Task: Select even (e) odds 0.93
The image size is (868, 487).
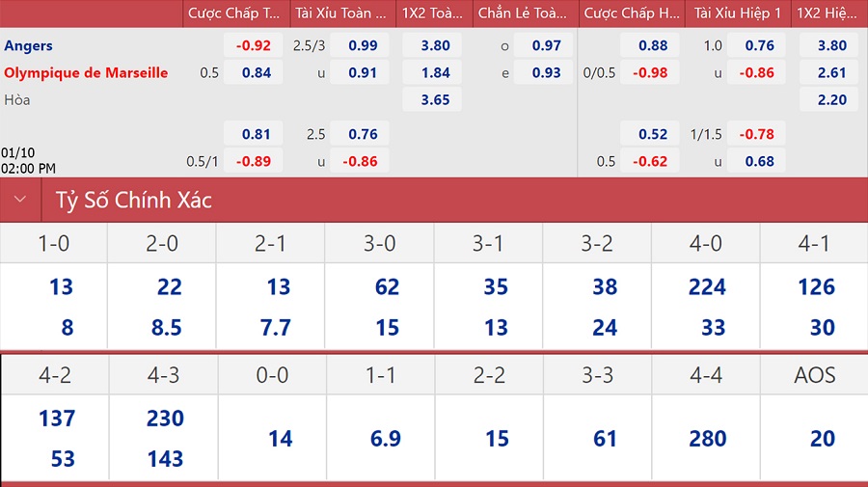Action: pos(543,72)
